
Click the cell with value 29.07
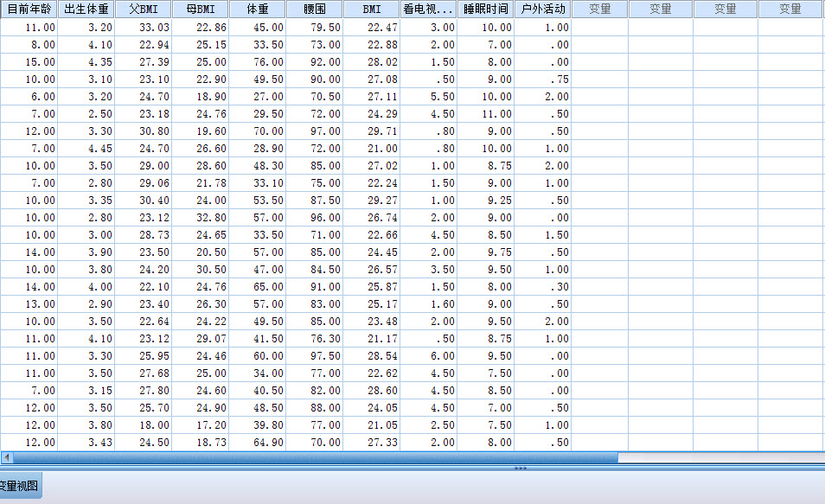201,339
